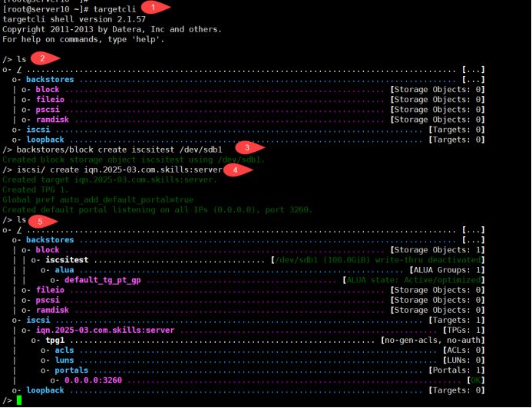Click the tpg1 tree node
532x408 pixels.
[x=55, y=340]
